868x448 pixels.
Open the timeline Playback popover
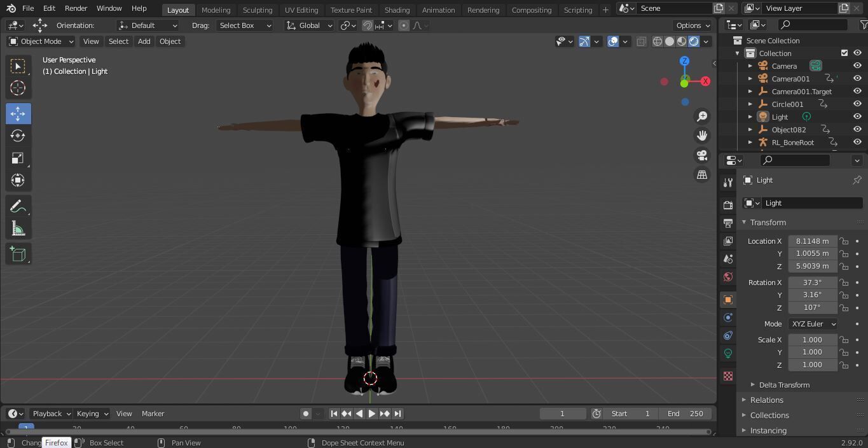[51, 414]
